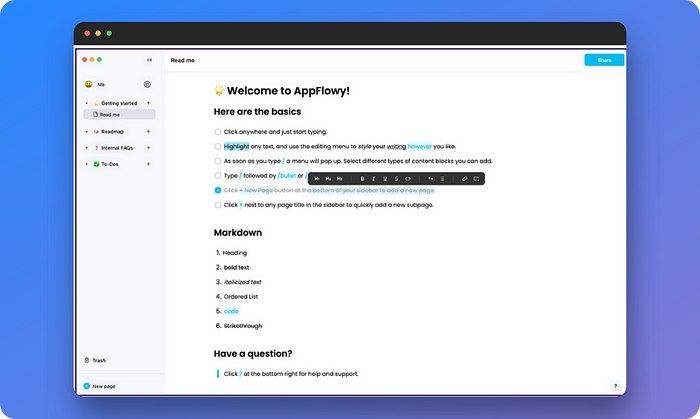The height and width of the screenshot is (419, 700).
Task: Click the highlighted word 'however'
Action: point(420,146)
